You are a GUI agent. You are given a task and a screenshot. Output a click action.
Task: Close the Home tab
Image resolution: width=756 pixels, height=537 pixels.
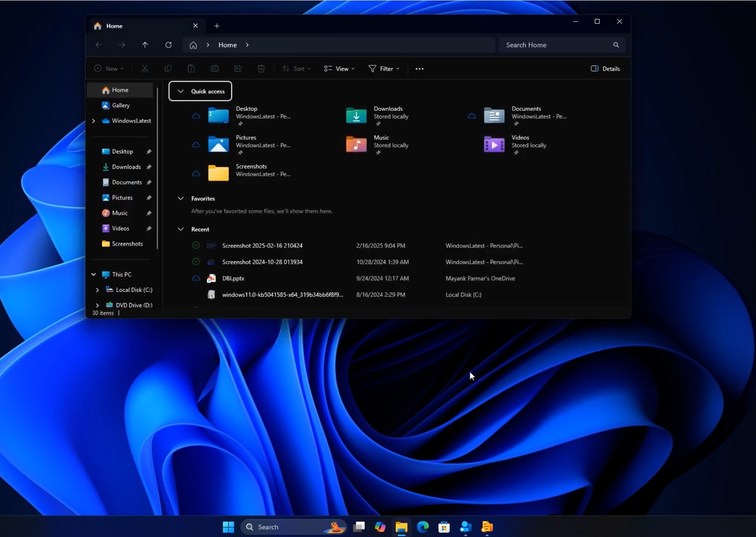click(x=195, y=26)
